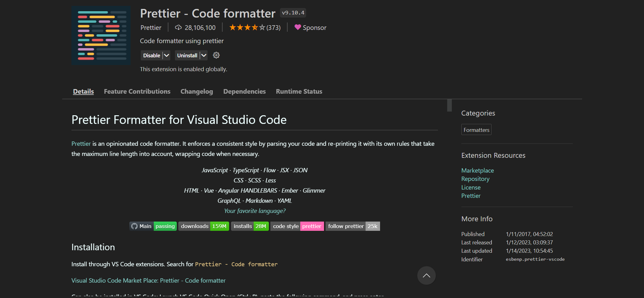Viewport: 644px width, 298px height.
Task: Click the Categories heading
Action: point(478,113)
